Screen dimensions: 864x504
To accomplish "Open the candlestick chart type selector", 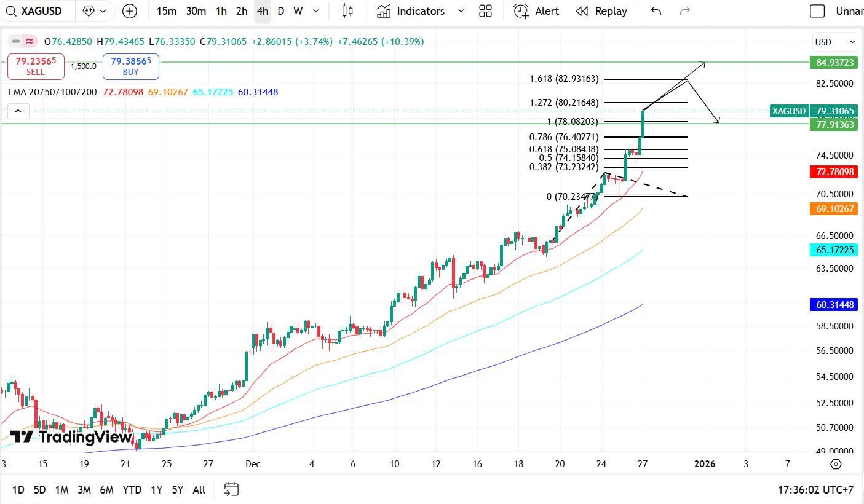I will (347, 11).
